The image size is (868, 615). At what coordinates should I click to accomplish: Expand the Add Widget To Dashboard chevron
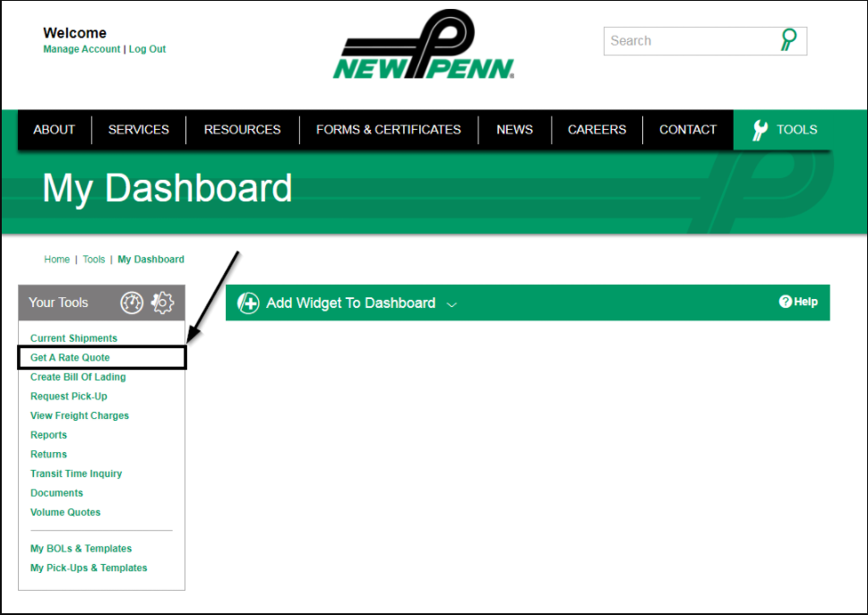[451, 304]
